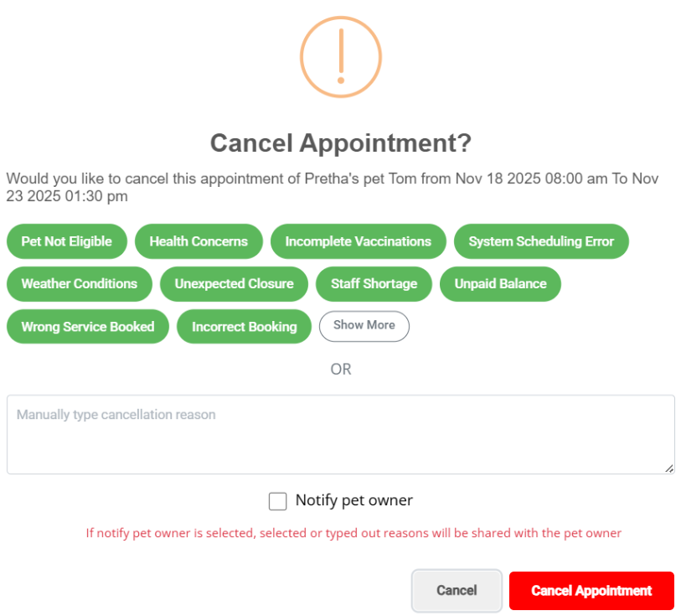This screenshot has height=616, width=681.
Task: Select the Weather Conditions reason chip
Action: [x=79, y=283]
